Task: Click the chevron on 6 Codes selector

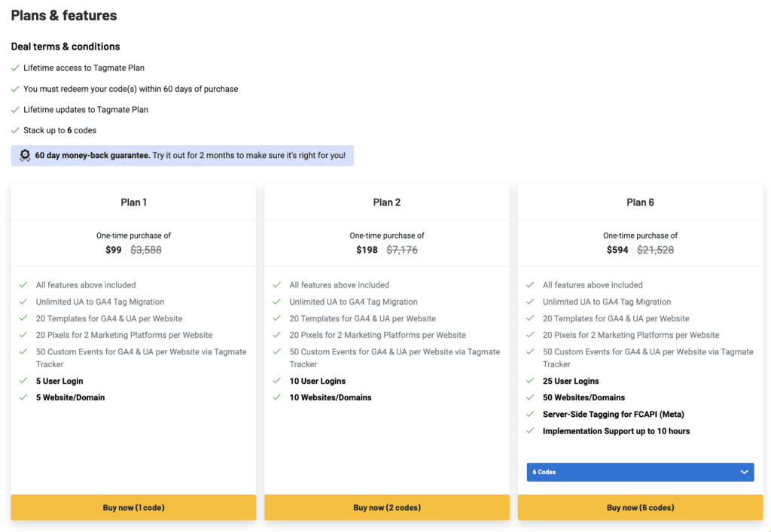Action: tap(744, 472)
